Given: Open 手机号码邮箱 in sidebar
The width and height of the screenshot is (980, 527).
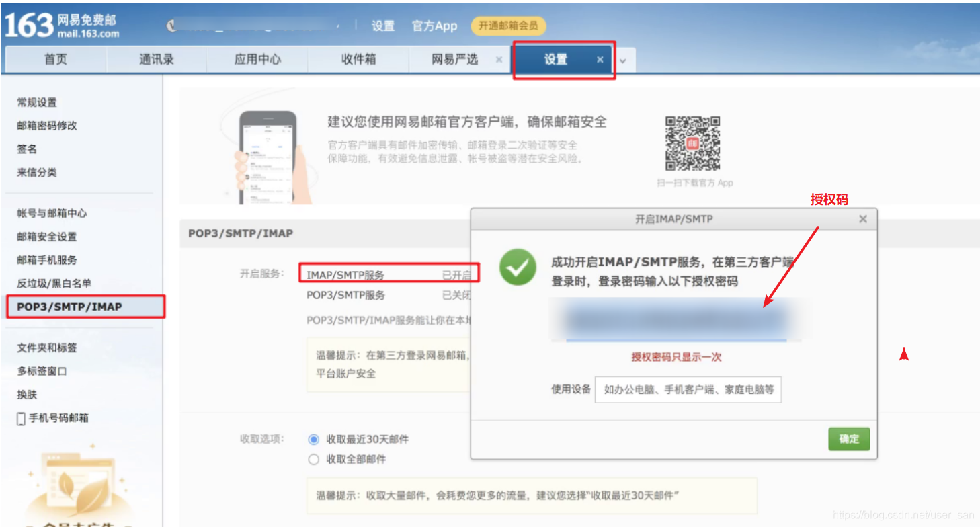Looking at the screenshot, I should tap(58, 418).
